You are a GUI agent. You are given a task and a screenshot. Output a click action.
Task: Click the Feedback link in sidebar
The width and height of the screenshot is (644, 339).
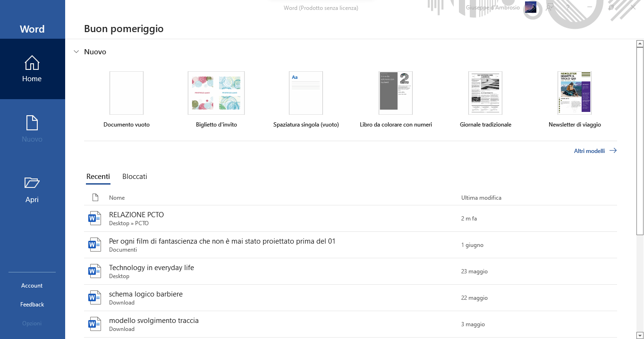[x=32, y=305]
